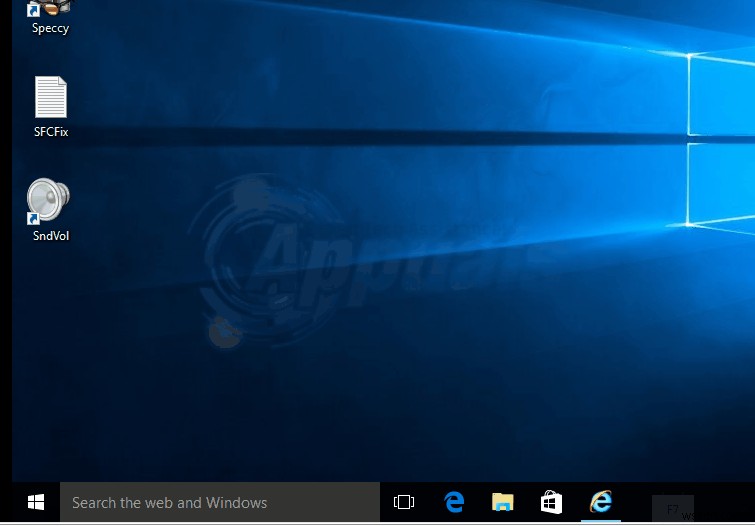The width and height of the screenshot is (755, 526).
Task: Click the SFCFix file label
Action: click(x=51, y=132)
